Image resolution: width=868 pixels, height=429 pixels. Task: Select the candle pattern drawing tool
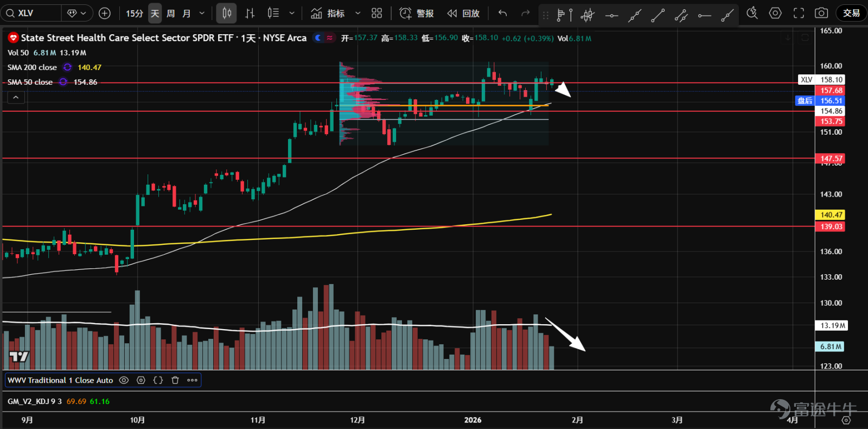tap(588, 15)
